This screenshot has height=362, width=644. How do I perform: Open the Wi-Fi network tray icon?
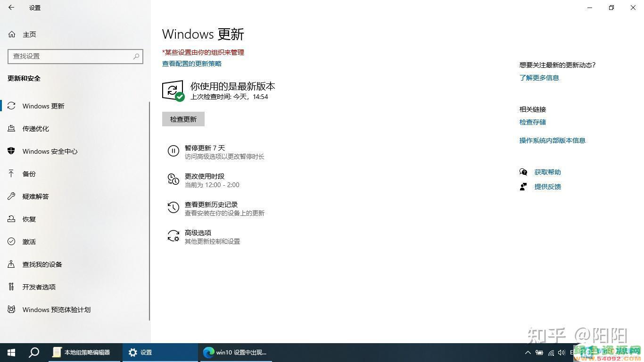[551, 353]
